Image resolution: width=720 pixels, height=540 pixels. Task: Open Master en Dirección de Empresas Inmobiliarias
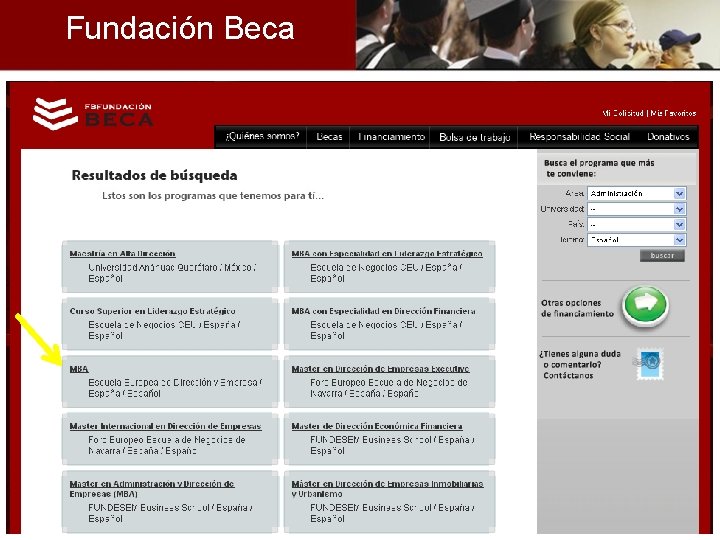[x=388, y=489]
